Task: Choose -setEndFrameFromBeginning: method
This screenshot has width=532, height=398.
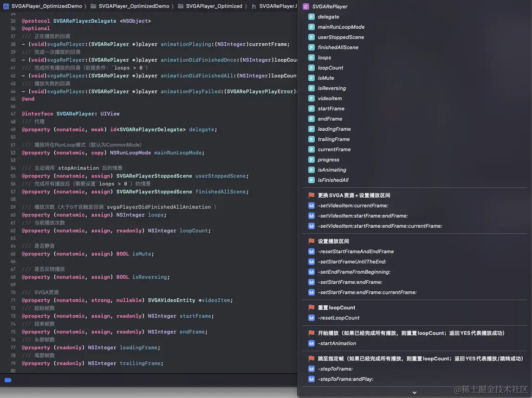Action: 354,271
